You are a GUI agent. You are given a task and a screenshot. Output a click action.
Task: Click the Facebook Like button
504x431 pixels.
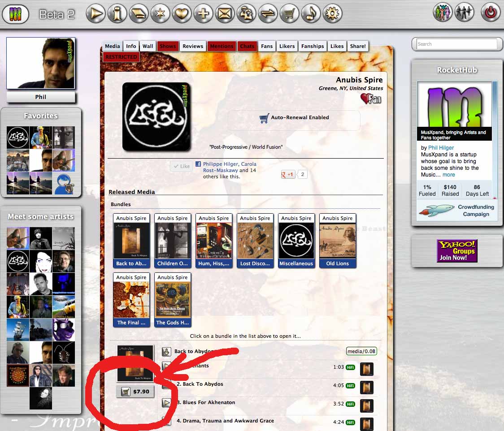181,166
